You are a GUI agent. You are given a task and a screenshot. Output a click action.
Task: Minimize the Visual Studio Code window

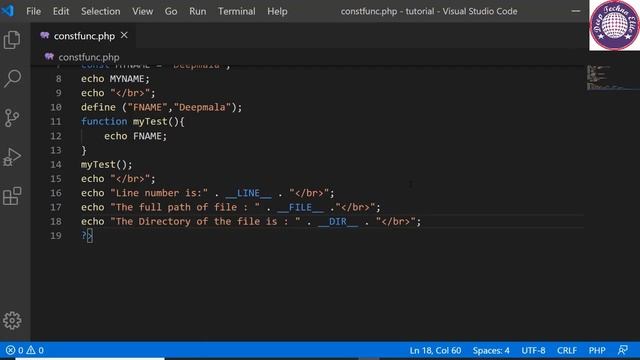click(576, 11)
